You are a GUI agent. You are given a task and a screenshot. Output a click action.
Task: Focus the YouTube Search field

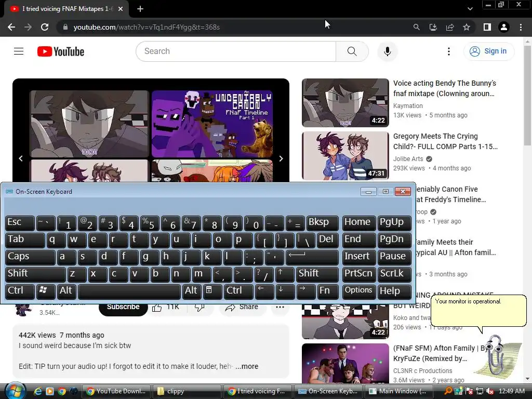click(x=236, y=51)
